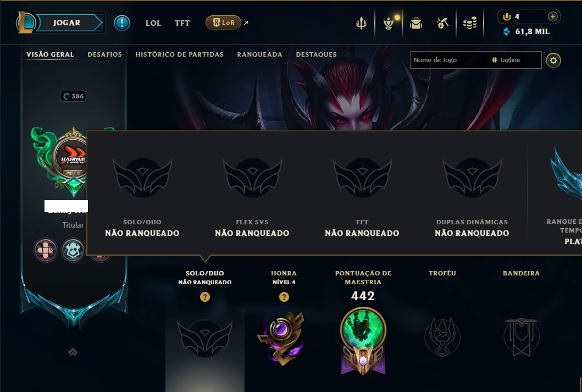
Task: Add RP with the plus button
Action: click(x=553, y=16)
